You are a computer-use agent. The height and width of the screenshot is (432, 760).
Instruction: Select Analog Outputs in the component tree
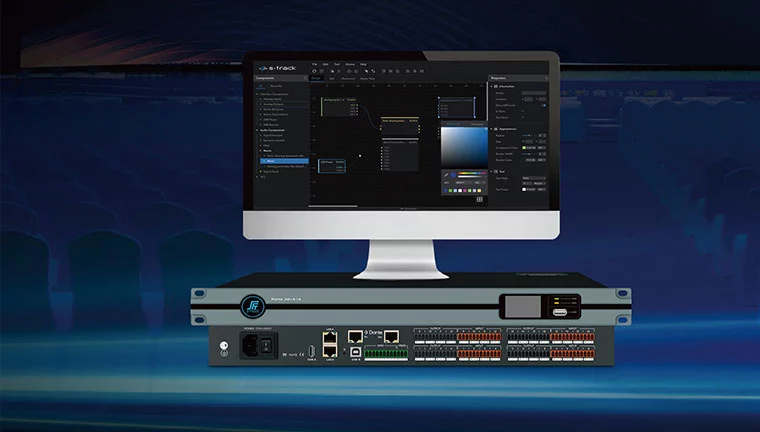(273, 104)
